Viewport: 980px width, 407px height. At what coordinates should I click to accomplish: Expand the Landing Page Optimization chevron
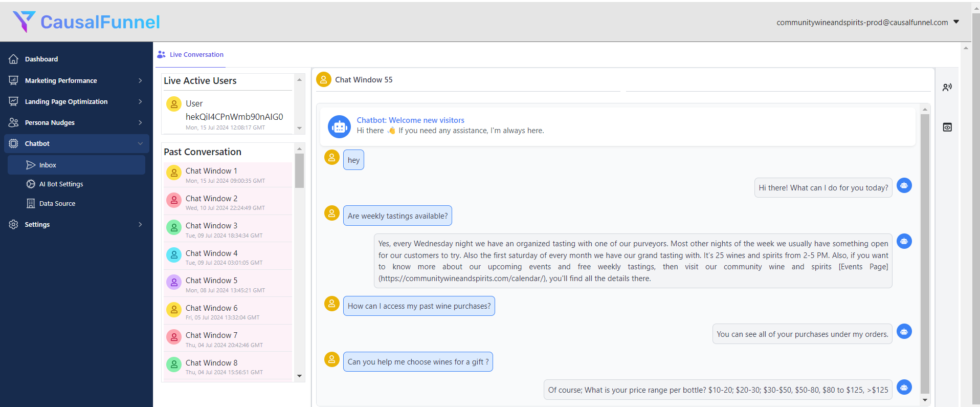[140, 101]
